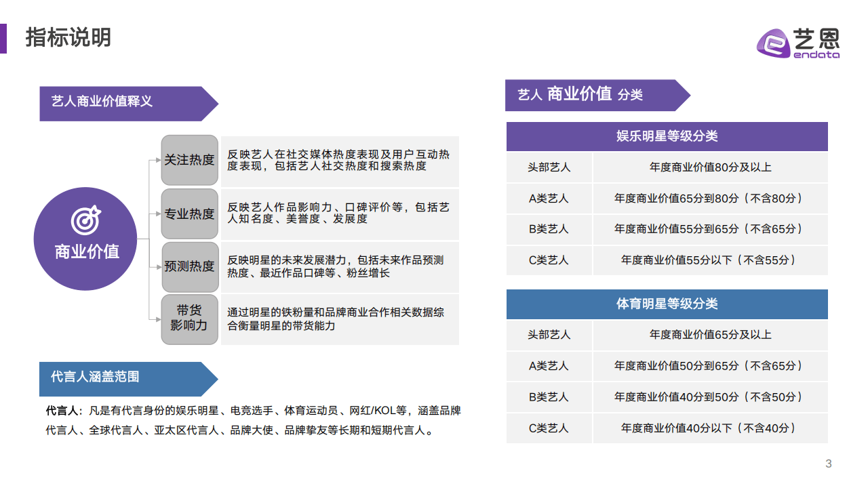Image resolution: width=868 pixels, height=488 pixels.
Task: Click B类艺人 cell in 体育明星 table
Action: 549,397
